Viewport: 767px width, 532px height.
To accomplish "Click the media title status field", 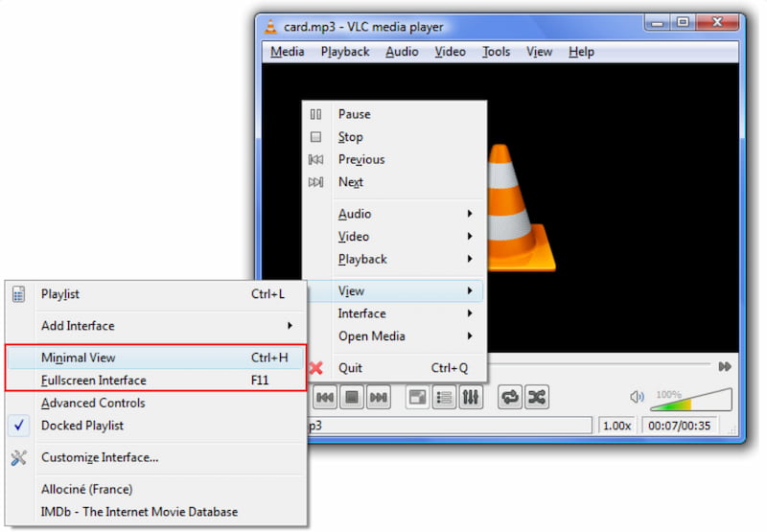I will [x=449, y=426].
